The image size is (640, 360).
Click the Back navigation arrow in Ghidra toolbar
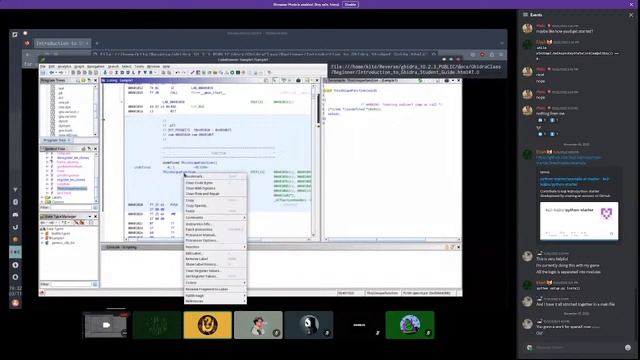[x=51, y=73]
